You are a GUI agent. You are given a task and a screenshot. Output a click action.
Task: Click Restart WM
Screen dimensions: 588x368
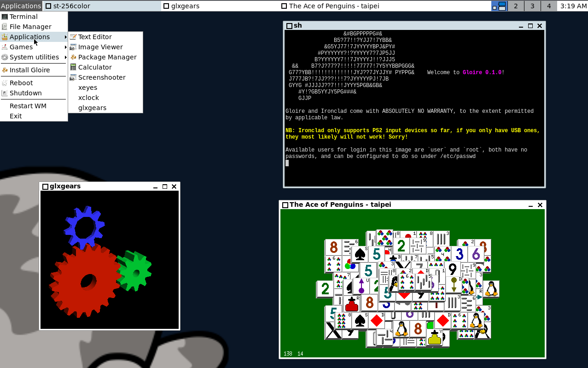(28, 105)
